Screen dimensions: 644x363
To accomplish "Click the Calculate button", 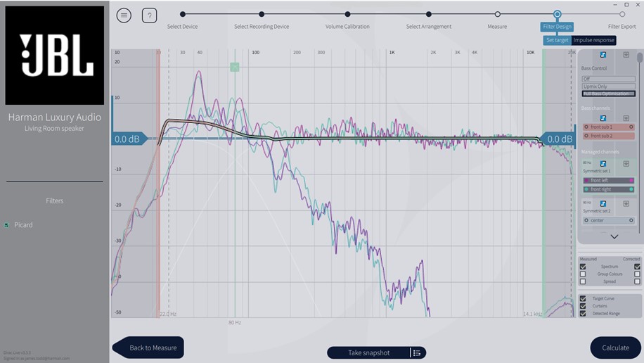I will coord(615,348).
